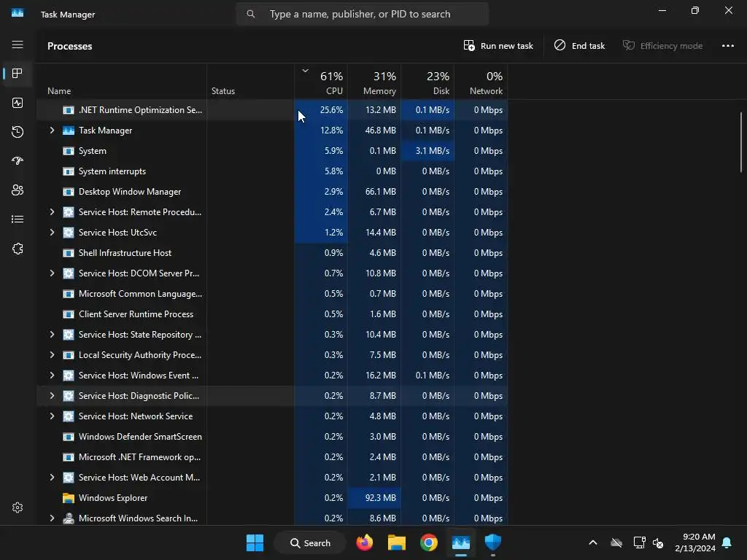Open the Details page icon
The image size is (747, 560).
click(x=18, y=219)
